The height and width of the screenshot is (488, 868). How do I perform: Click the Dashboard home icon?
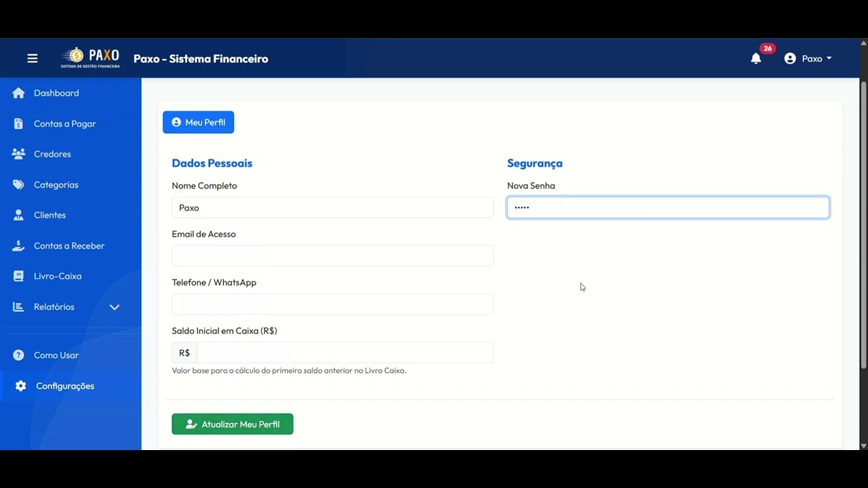tap(18, 93)
